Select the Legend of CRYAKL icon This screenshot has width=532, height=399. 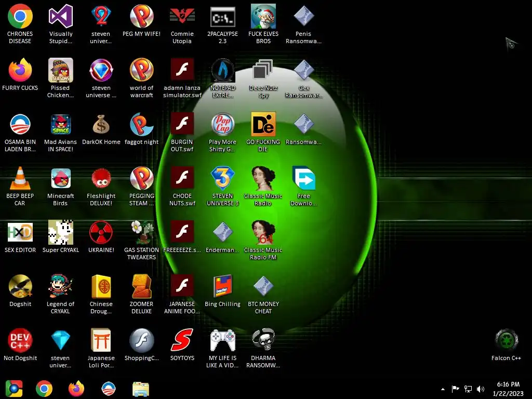click(61, 286)
